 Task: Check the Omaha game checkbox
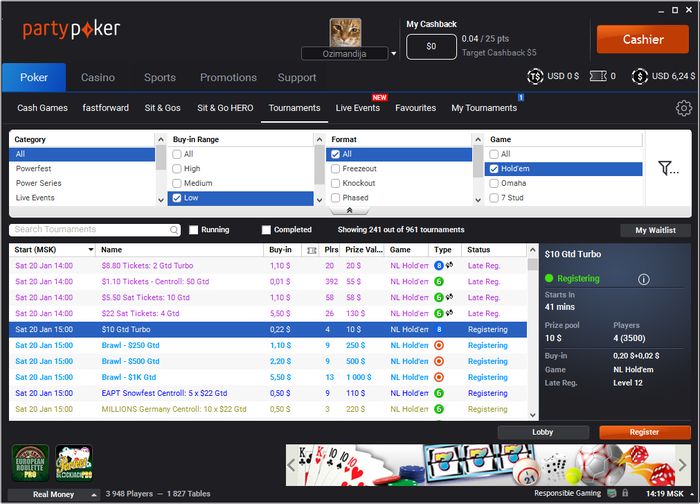click(494, 183)
